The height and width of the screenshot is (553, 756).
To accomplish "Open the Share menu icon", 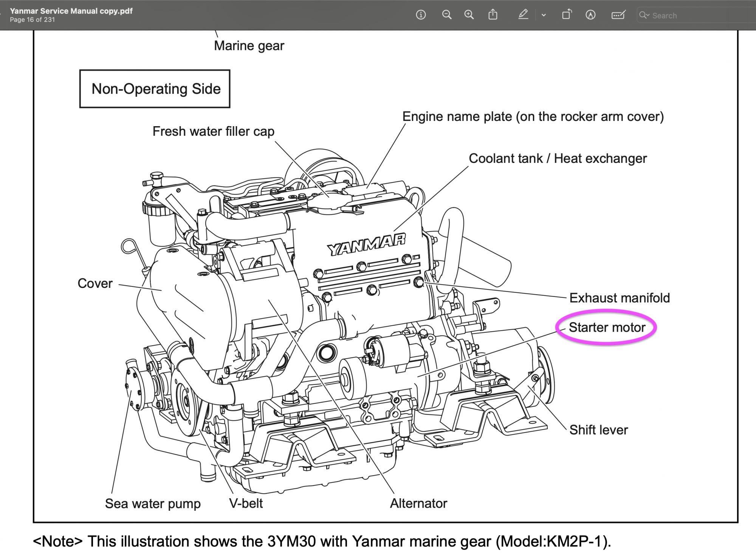I will pos(493,15).
